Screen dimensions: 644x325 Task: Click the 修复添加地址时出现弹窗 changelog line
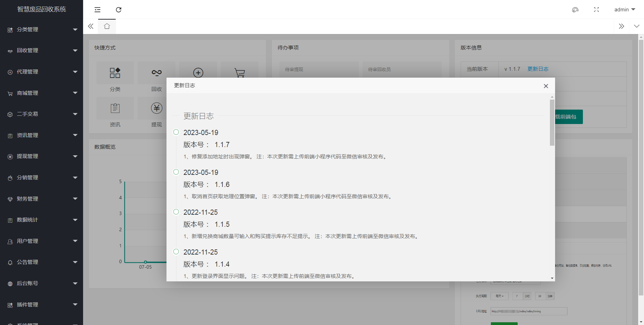point(286,157)
